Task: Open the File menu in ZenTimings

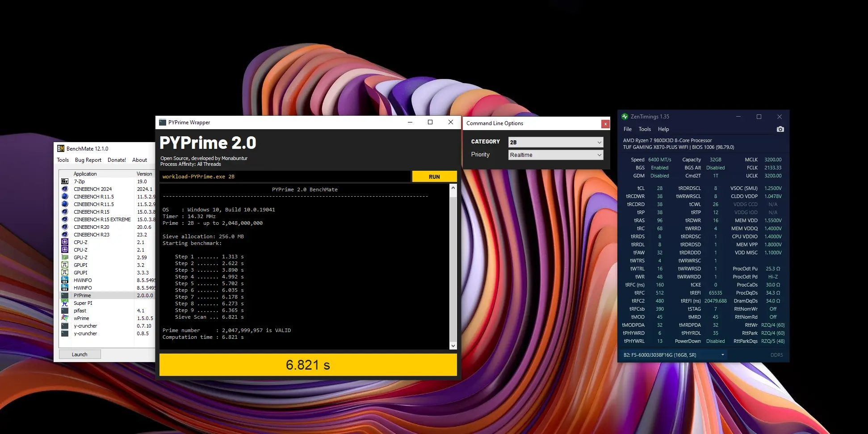Action: [x=628, y=129]
